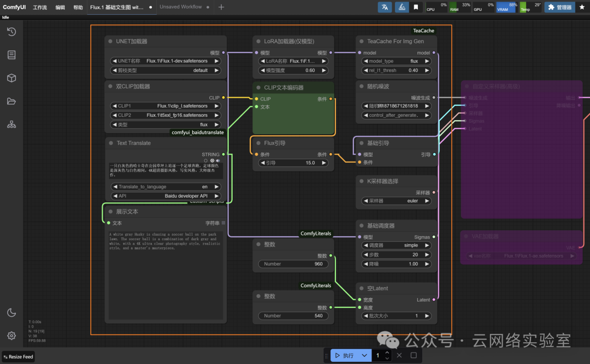Click the square clear-queue icon
This screenshot has width=590, height=364.
[414, 355]
